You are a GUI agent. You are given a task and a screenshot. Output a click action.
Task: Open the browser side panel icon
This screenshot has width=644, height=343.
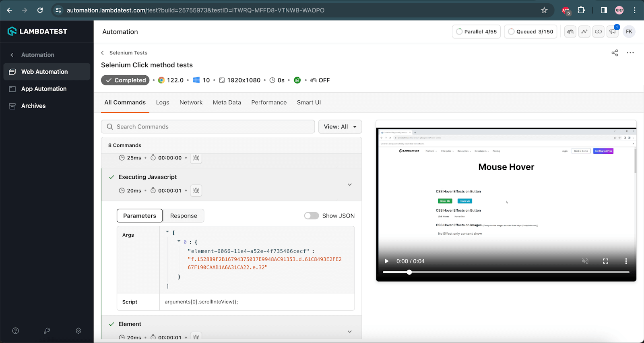pos(604,10)
